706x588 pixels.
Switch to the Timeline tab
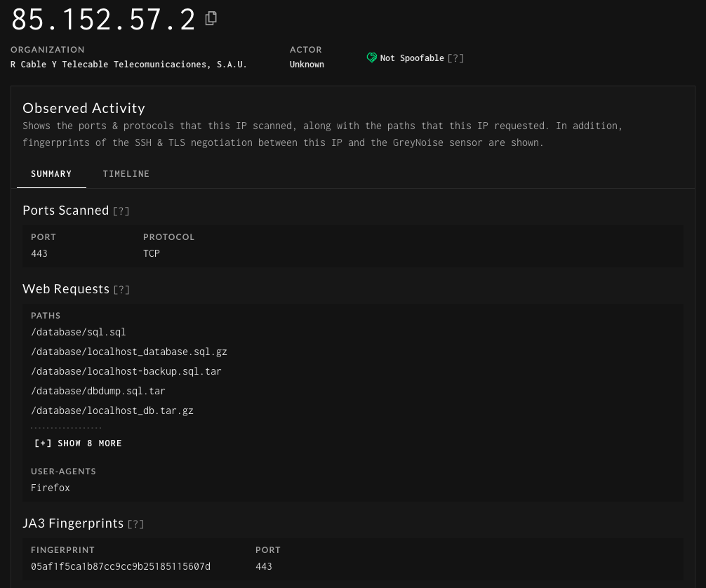pos(126,174)
